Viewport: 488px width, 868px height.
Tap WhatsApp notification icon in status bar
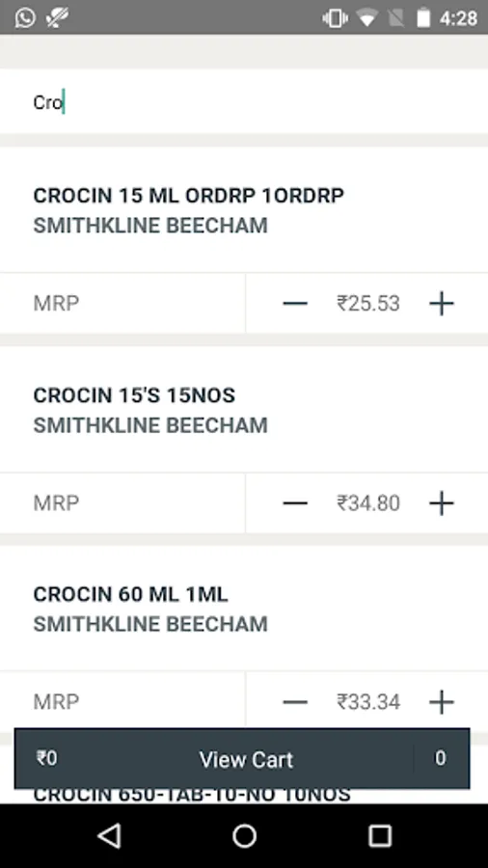[25, 17]
